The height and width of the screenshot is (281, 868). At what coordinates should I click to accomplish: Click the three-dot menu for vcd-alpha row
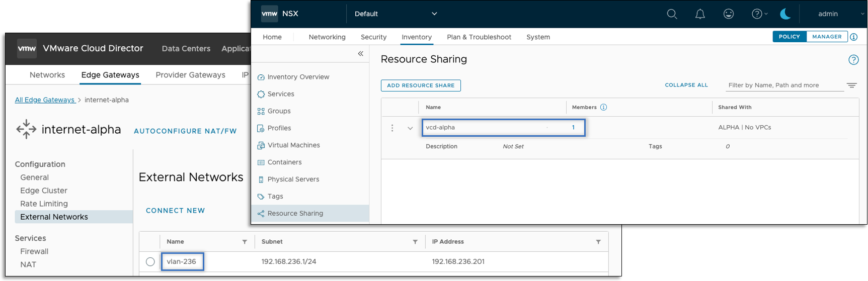tap(392, 128)
